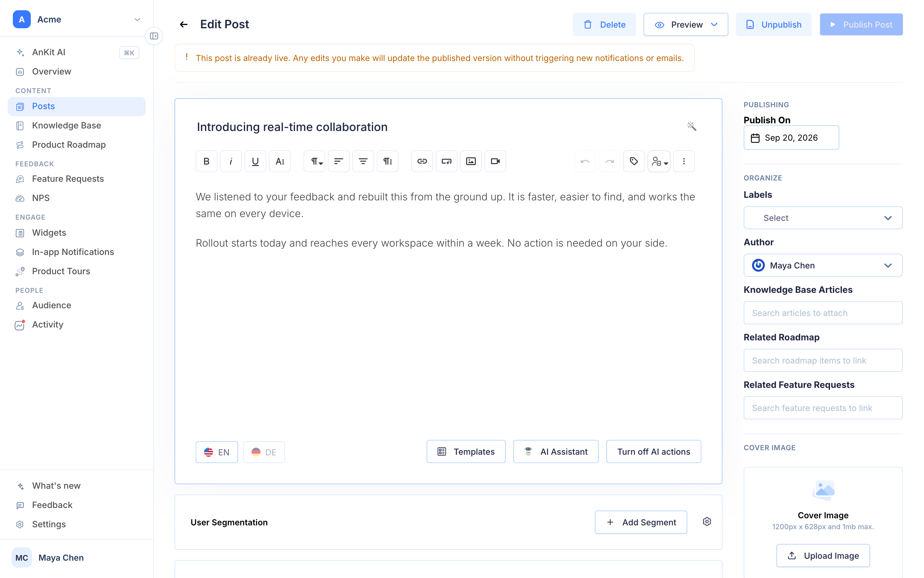Open the AI Assistant

(556, 451)
